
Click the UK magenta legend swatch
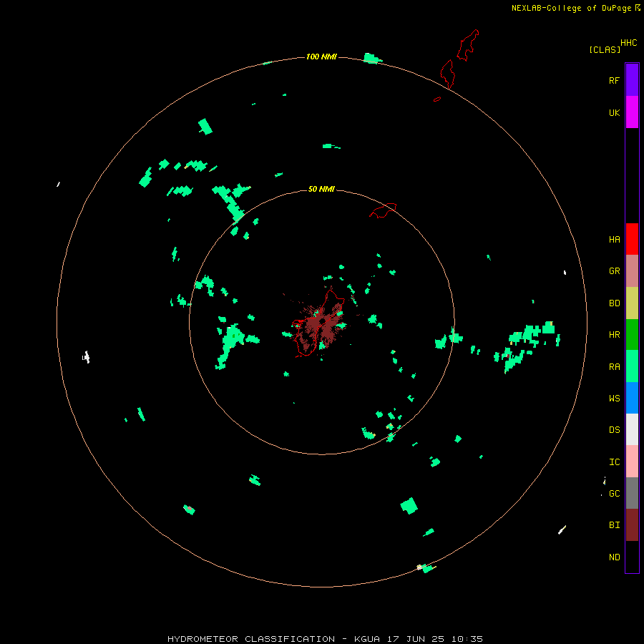632,112
